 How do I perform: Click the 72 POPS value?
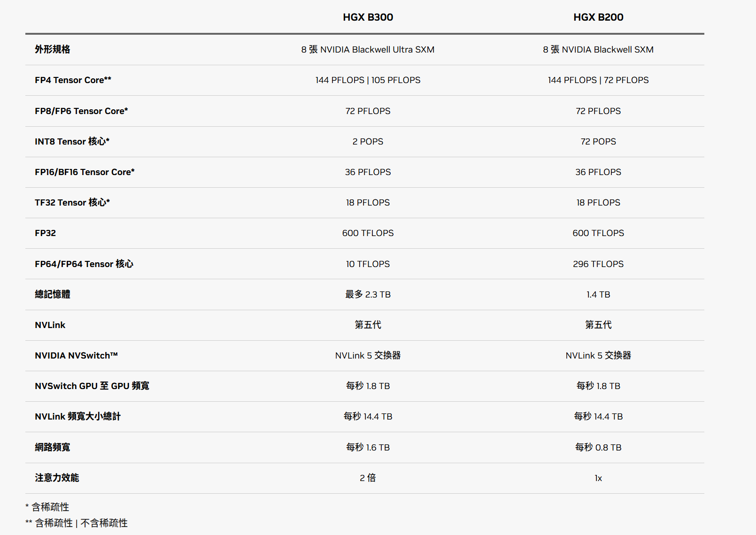[598, 142]
